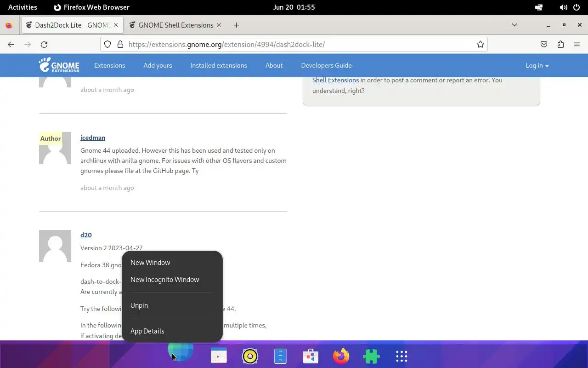This screenshot has width=588, height=368.
Task: Open Installed extensions page
Action: [219, 65]
